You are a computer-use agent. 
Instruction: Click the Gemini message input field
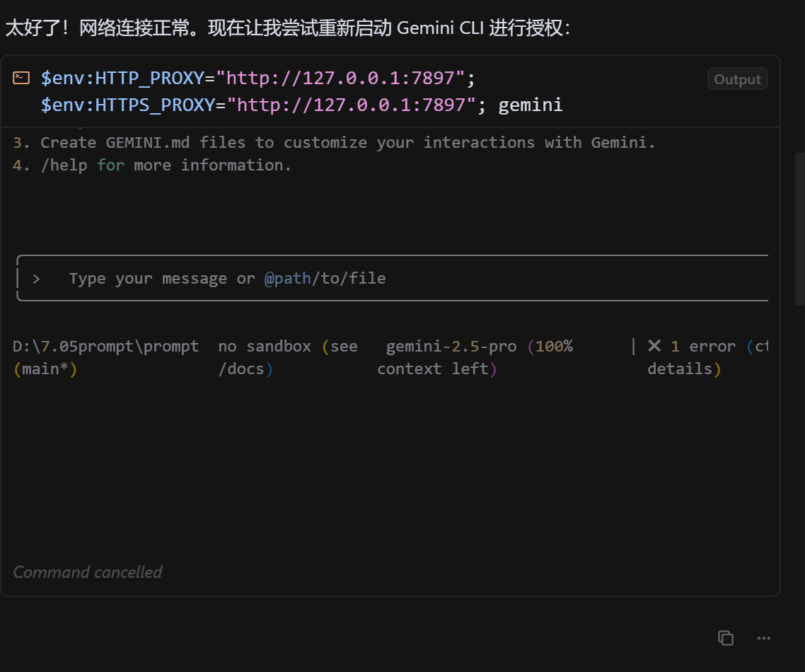393,278
